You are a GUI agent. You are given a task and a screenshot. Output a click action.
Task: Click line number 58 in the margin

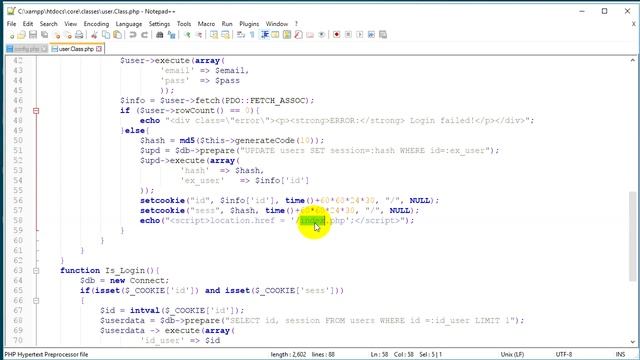click(x=18, y=220)
